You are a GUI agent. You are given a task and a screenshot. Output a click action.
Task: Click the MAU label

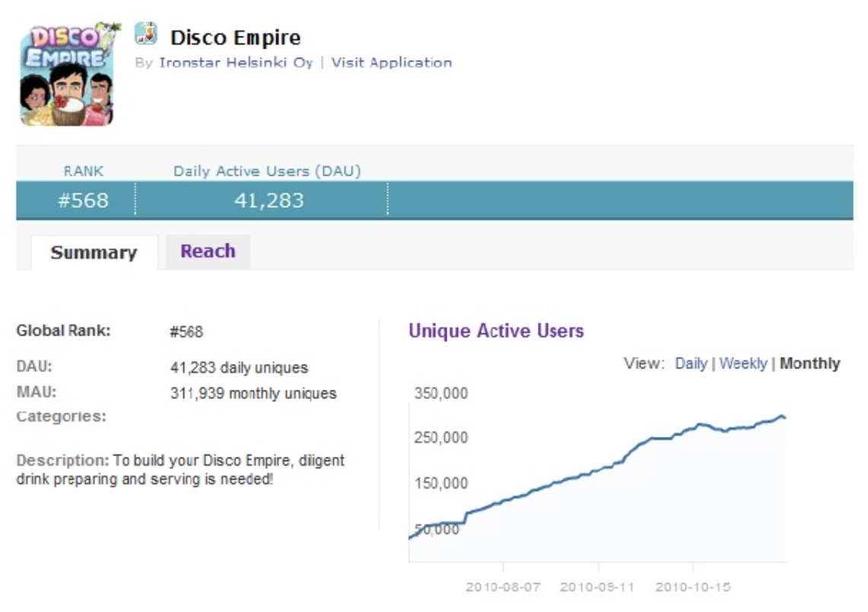[x=37, y=392]
